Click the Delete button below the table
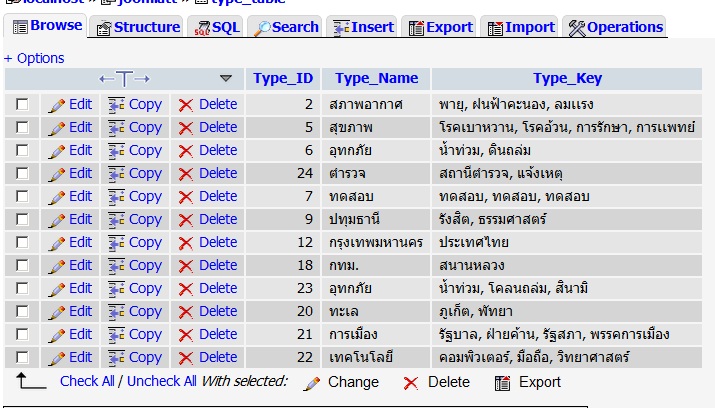The image size is (715, 408). click(x=449, y=382)
